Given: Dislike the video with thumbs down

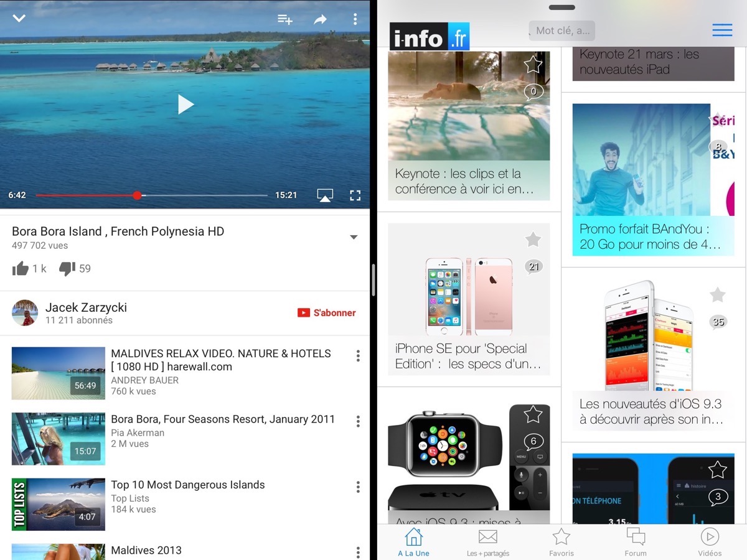Looking at the screenshot, I should [x=67, y=268].
